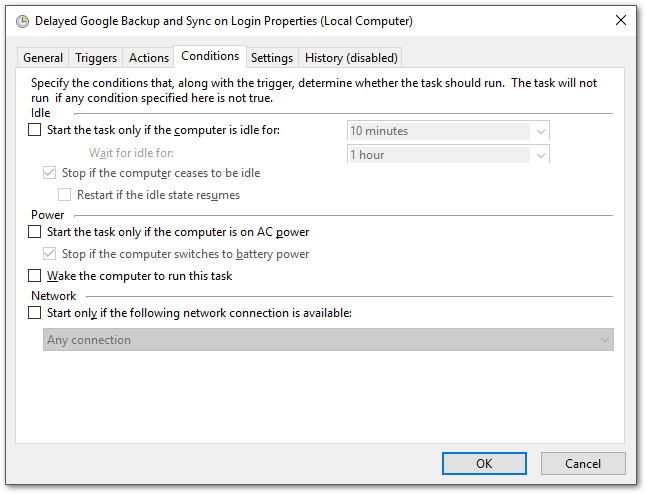The image size is (646, 494).
Task: Open the 1 hour wait dropdown
Action: pos(448,155)
